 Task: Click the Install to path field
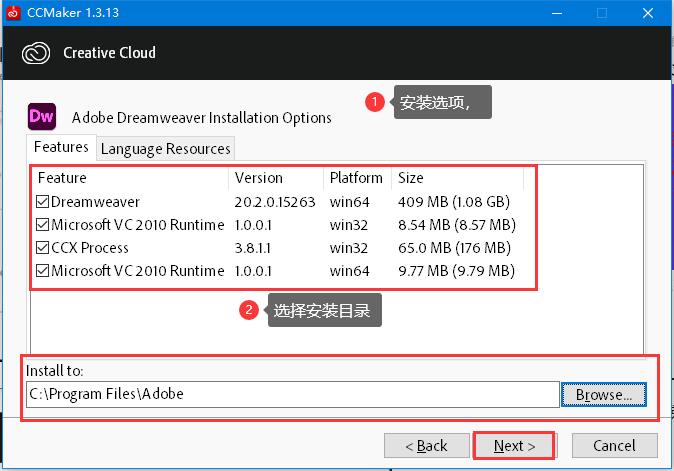pyautogui.click(x=292, y=394)
